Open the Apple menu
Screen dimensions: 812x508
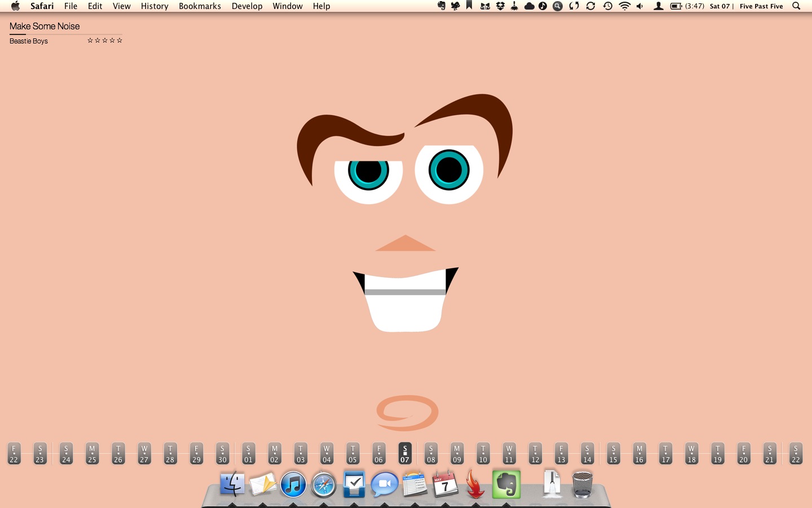coord(15,6)
